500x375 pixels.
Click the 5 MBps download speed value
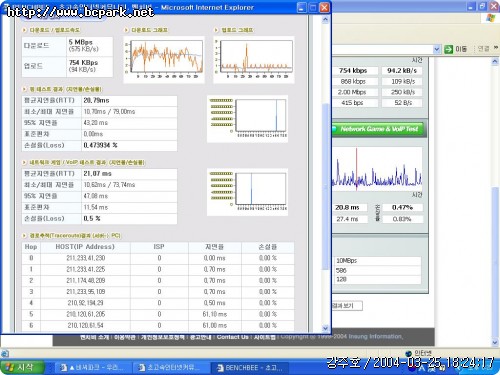click(81, 42)
